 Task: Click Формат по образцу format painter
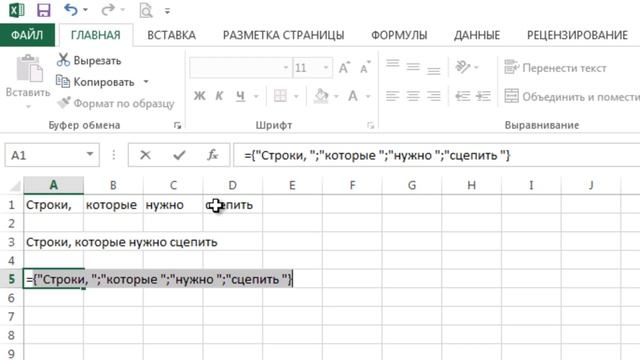(116, 104)
